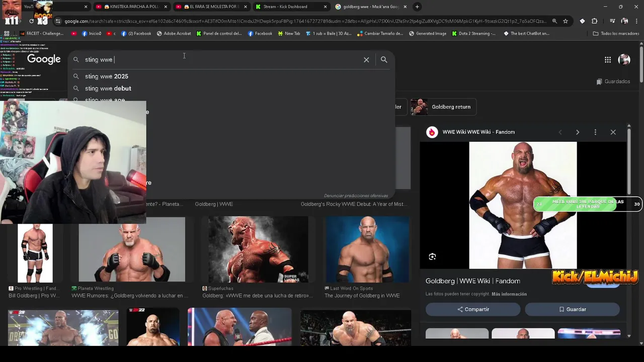Open (2) Facebook bookmark
644x362 pixels.
tap(136, 34)
